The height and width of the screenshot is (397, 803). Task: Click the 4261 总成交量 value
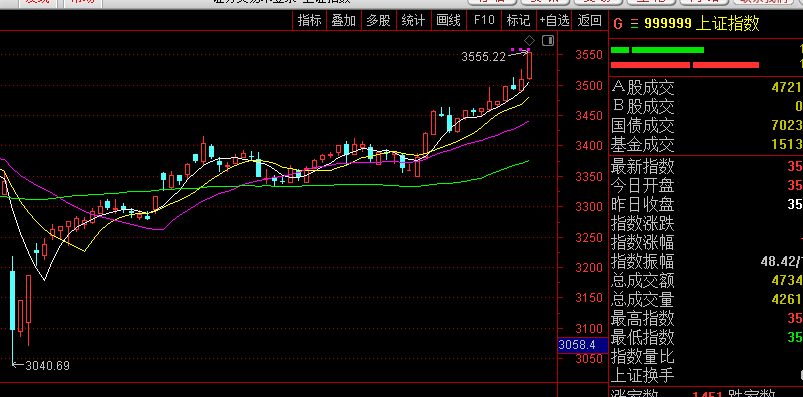[787, 299]
